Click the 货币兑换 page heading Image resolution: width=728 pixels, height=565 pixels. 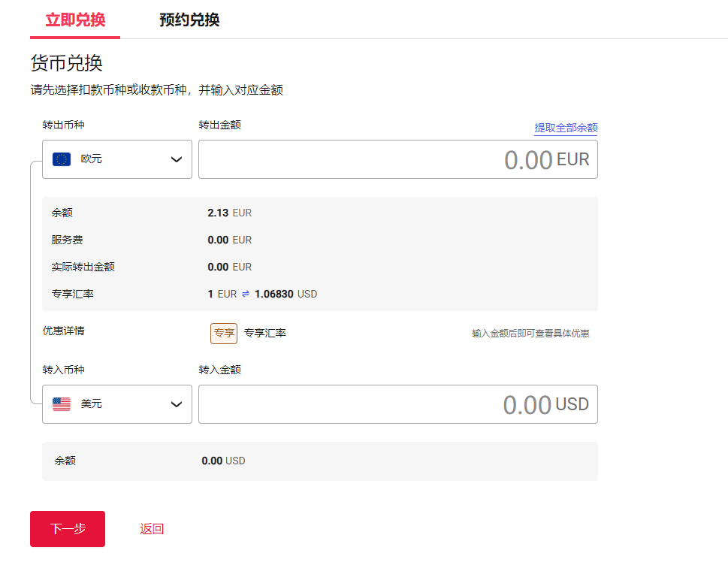pos(66,63)
